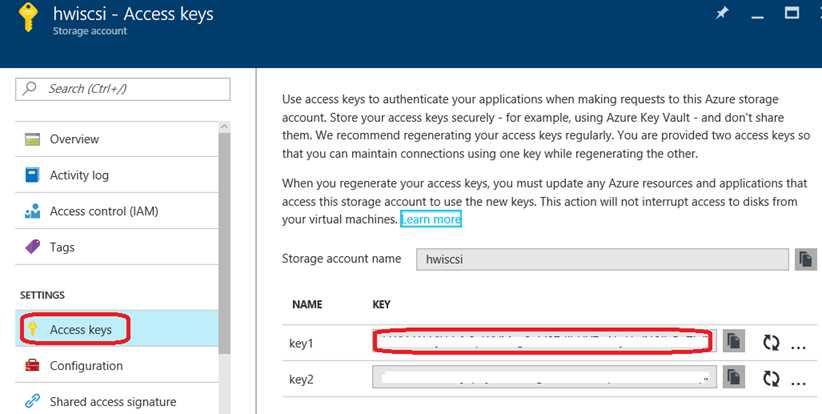Open the Configuration settings item
This screenshot has width=822, height=414.
pos(117,365)
